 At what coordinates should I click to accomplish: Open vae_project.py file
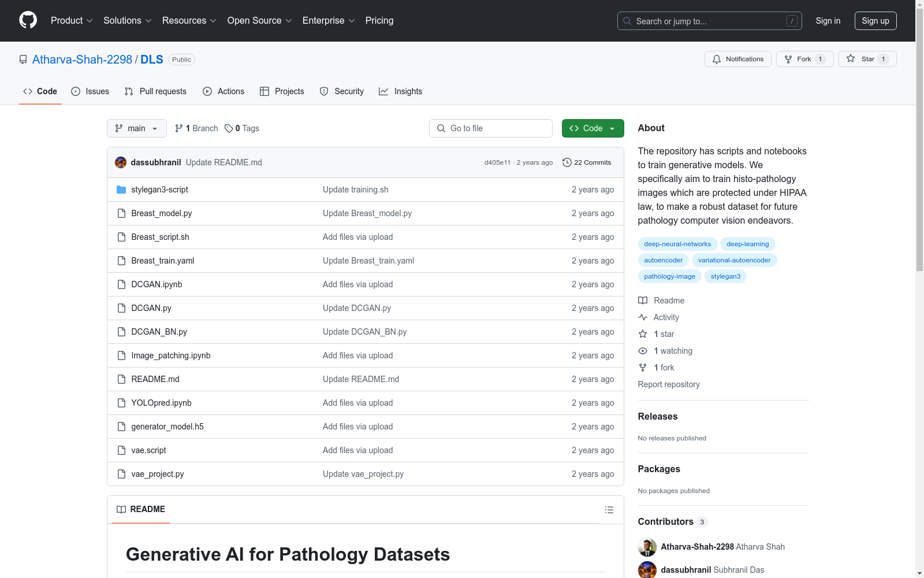pyautogui.click(x=157, y=474)
